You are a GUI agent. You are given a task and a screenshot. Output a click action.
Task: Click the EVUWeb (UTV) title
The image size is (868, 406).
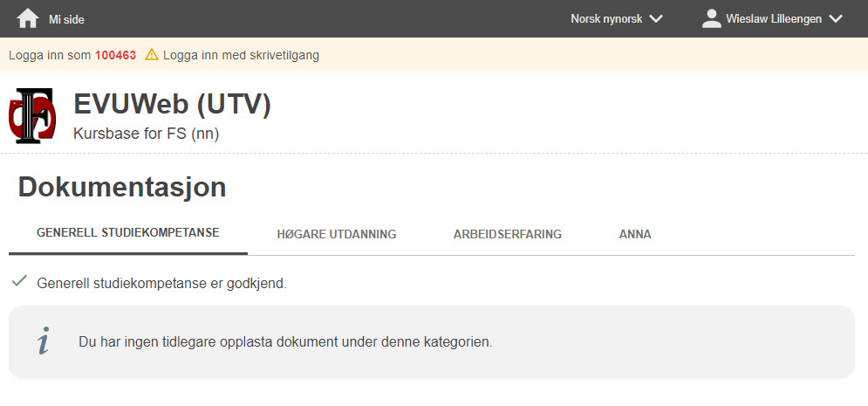click(172, 104)
